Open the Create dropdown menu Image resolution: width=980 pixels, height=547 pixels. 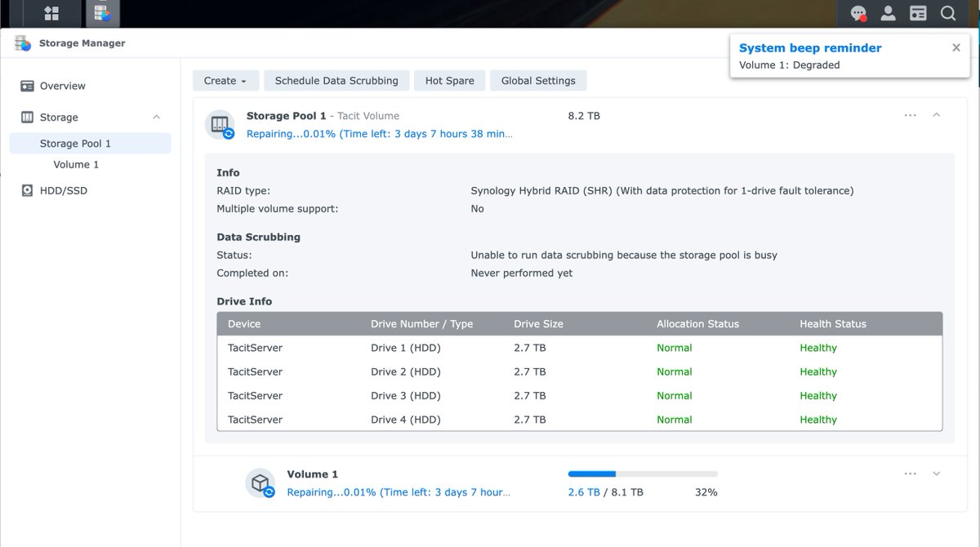(225, 80)
